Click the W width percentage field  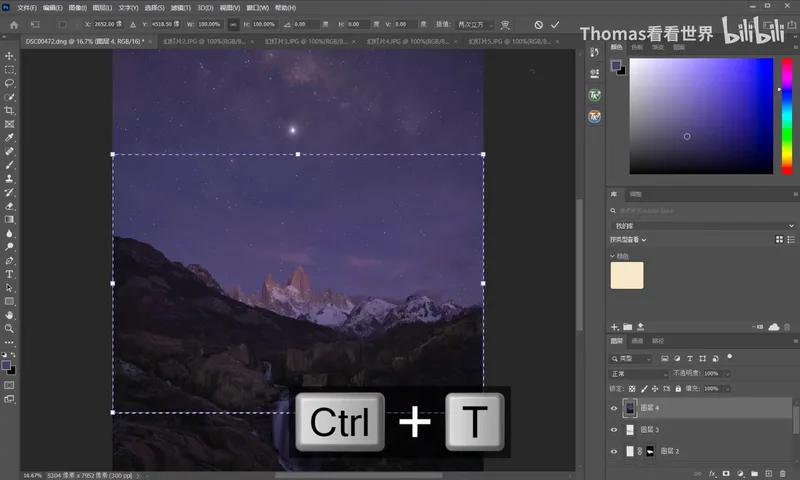click(209, 24)
